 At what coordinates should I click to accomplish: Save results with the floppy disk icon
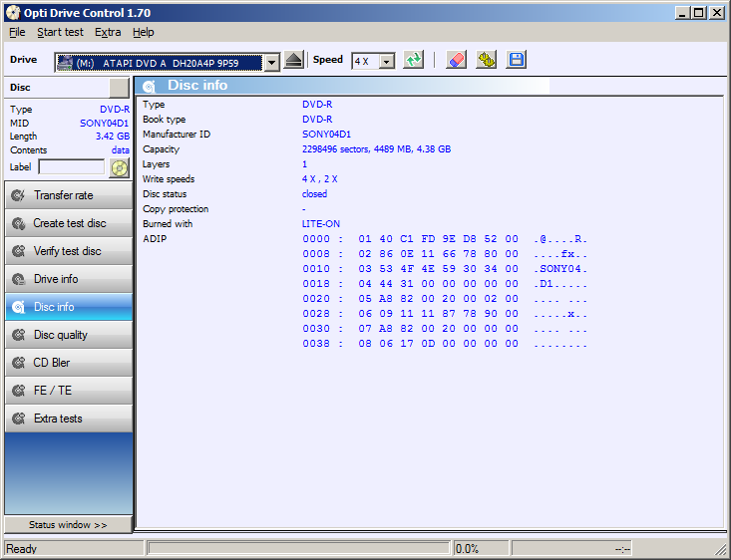coord(516,60)
